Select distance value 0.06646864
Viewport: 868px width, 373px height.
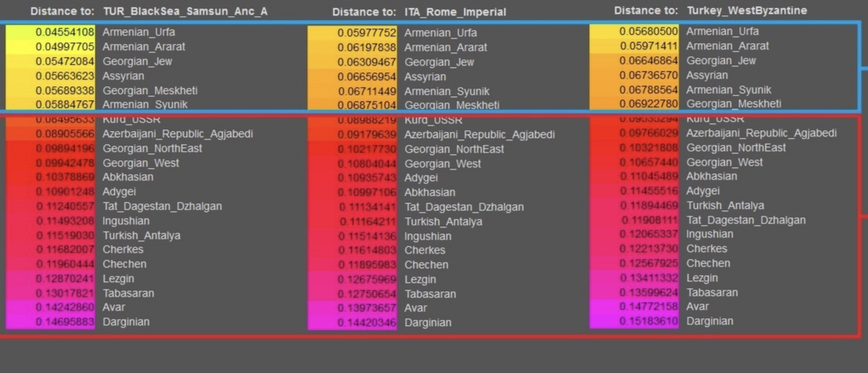tap(648, 60)
